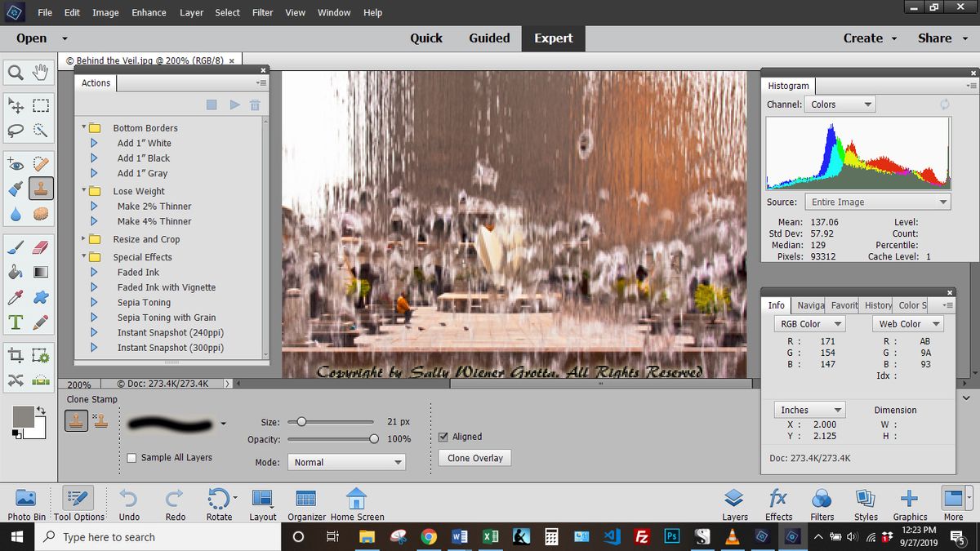Run the selected action with the play button
The width and height of the screenshot is (980, 551).
(x=234, y=104)
